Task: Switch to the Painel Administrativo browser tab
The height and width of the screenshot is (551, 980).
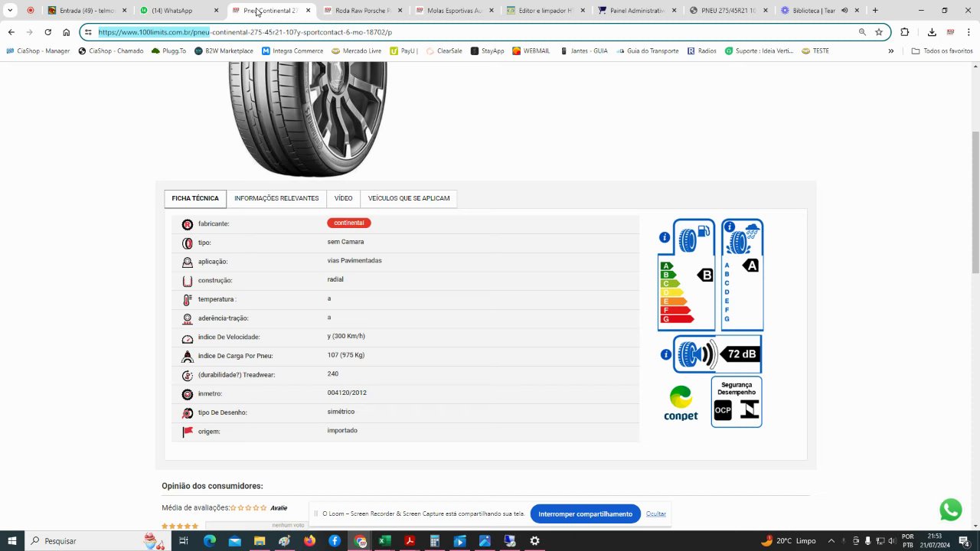Action: (637, 11)
